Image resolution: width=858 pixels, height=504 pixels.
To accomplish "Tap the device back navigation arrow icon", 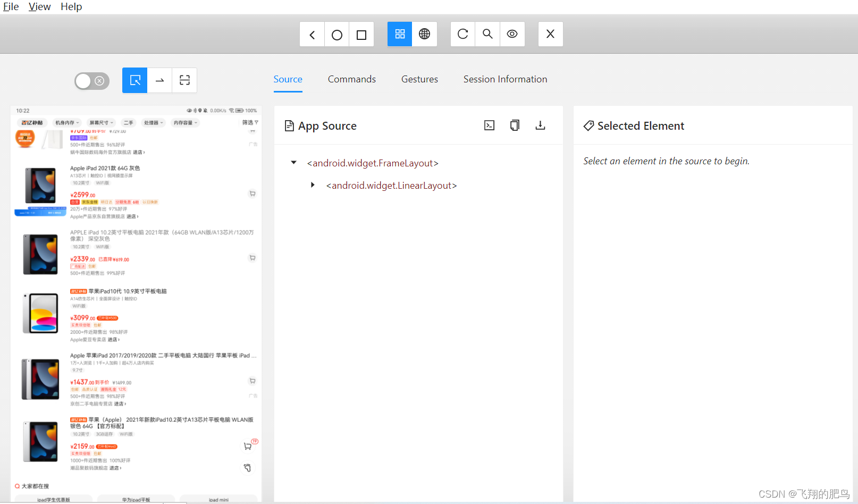I will [x=312, y=33].
